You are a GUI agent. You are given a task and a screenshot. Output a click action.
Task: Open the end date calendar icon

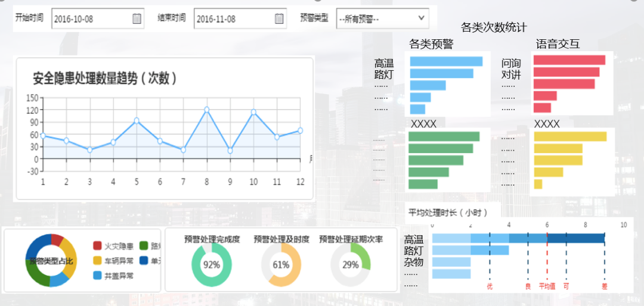coord(279,18)
